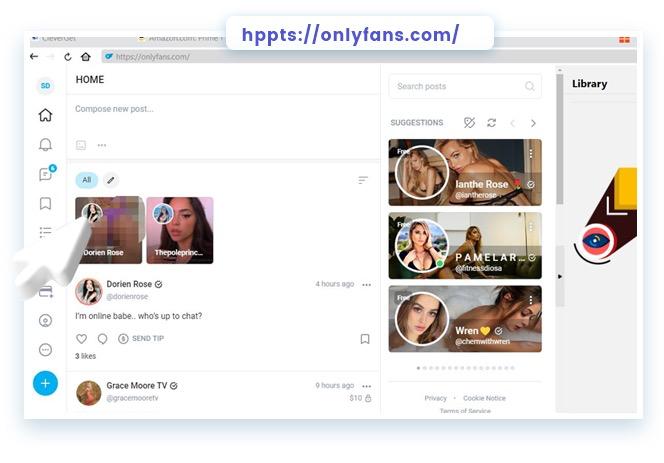Open the Ianthe Rose card options dots
The image size is (664, 463).
531,153
